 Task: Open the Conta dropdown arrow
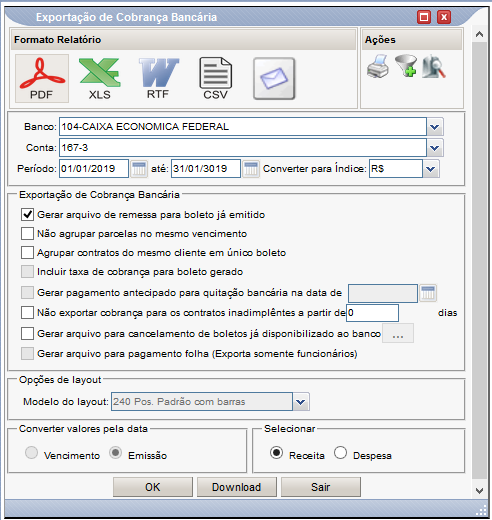(435, 148)
